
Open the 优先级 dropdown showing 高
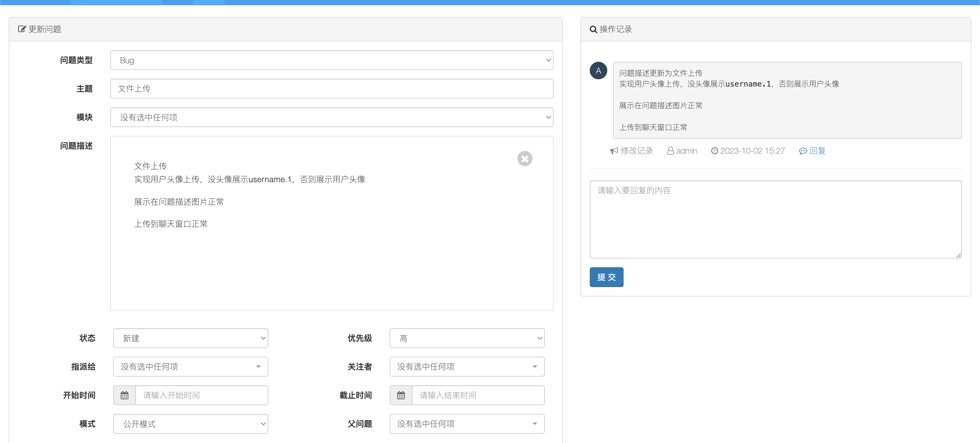[x=467, y=338]
